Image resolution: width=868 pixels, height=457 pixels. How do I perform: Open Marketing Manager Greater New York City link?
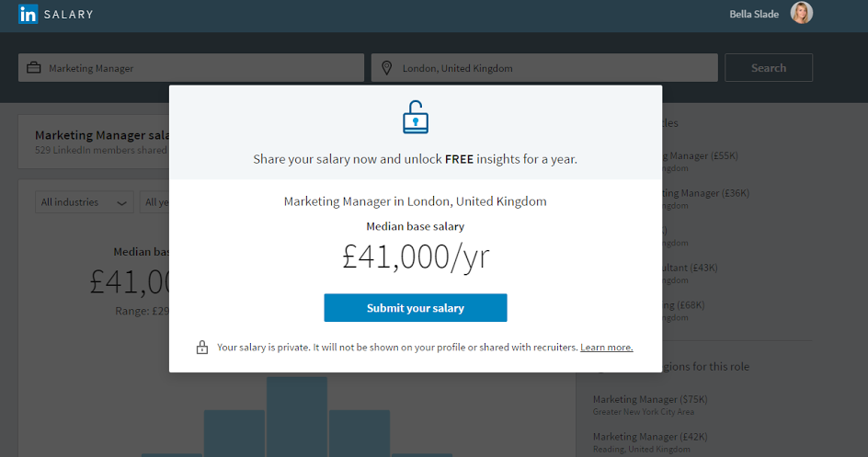tap(650, 405)
